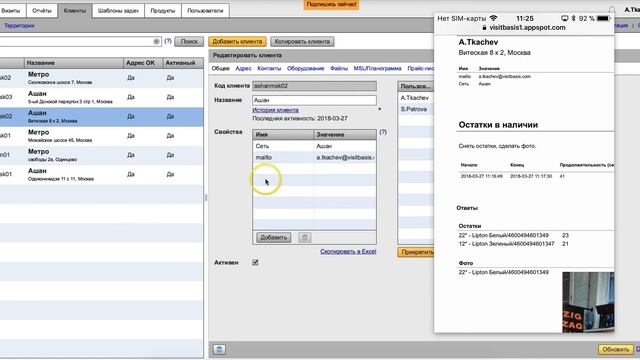
Task: Click the Обновить button
Action: click(x=616, y=349)
